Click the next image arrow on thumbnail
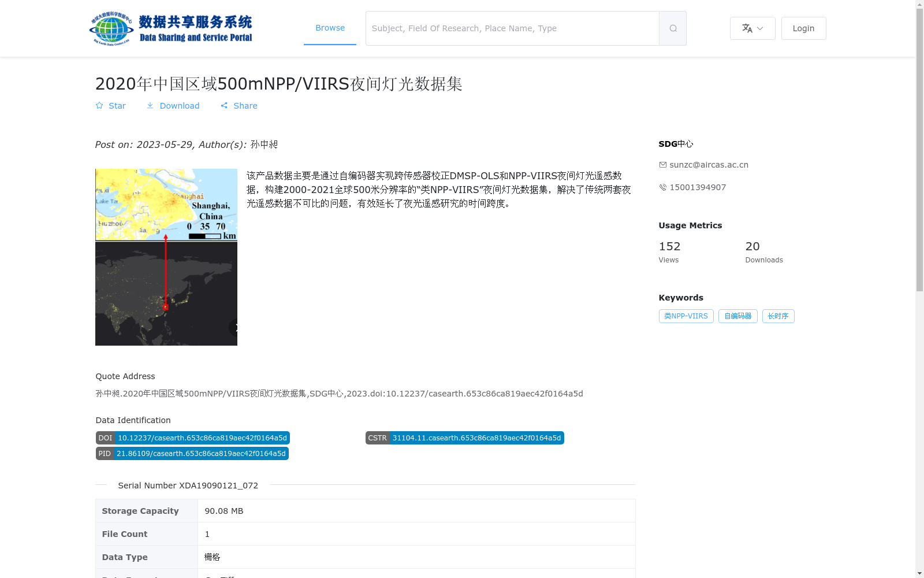The height and width of the screenshot is (578, 924). coord(234,328)
